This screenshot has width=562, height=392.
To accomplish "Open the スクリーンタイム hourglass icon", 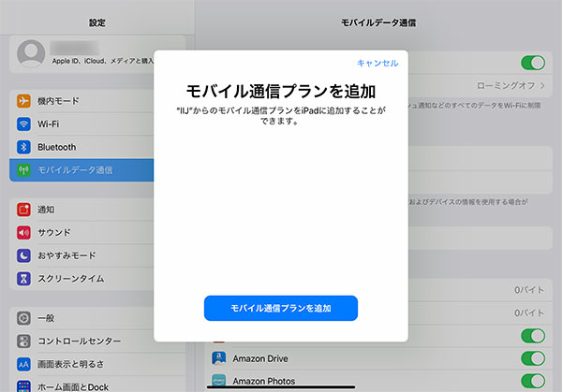I will tap(23, 279).
